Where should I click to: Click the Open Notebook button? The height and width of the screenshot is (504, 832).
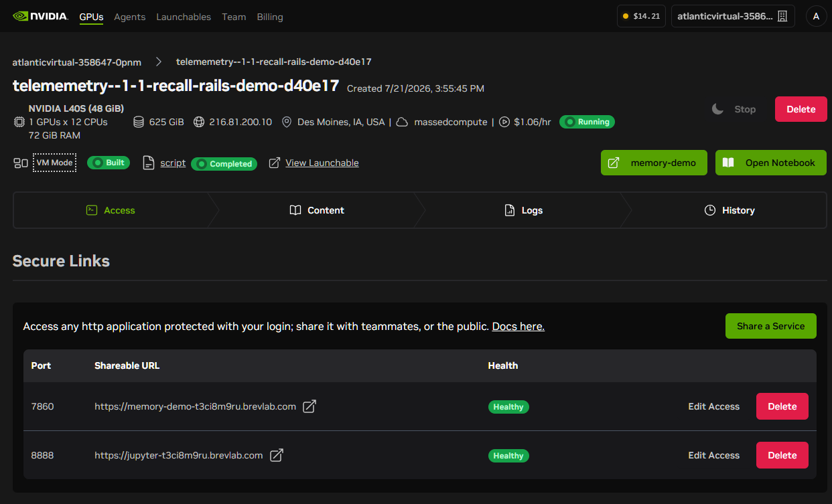coord(771,163)
